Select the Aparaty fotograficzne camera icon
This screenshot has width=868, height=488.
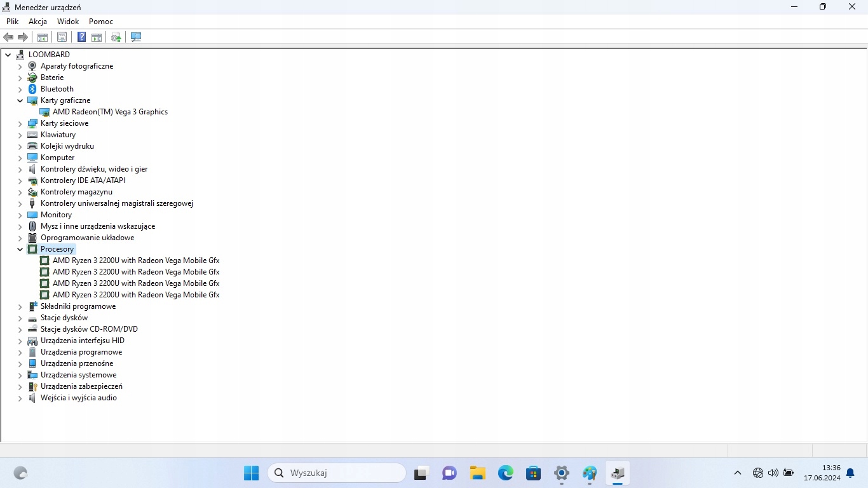pyautogui.click(x=32, y=66)
